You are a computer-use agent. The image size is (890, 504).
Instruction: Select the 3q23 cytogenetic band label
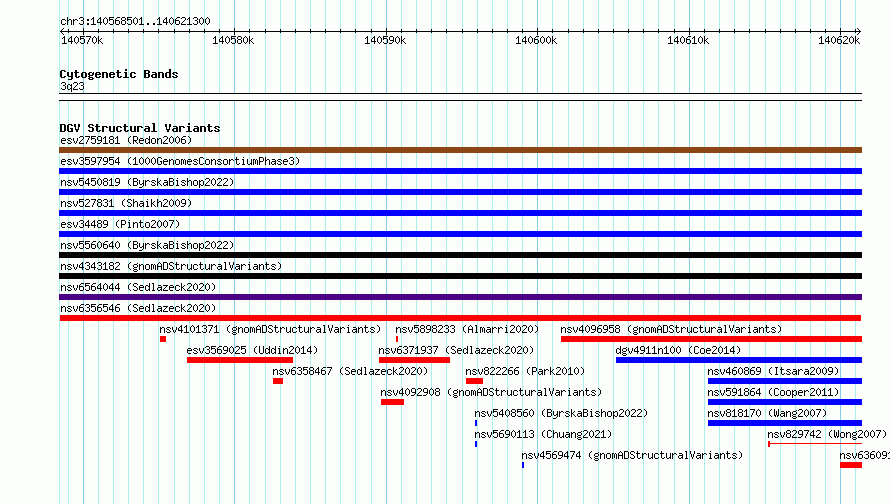coord(72,86)
